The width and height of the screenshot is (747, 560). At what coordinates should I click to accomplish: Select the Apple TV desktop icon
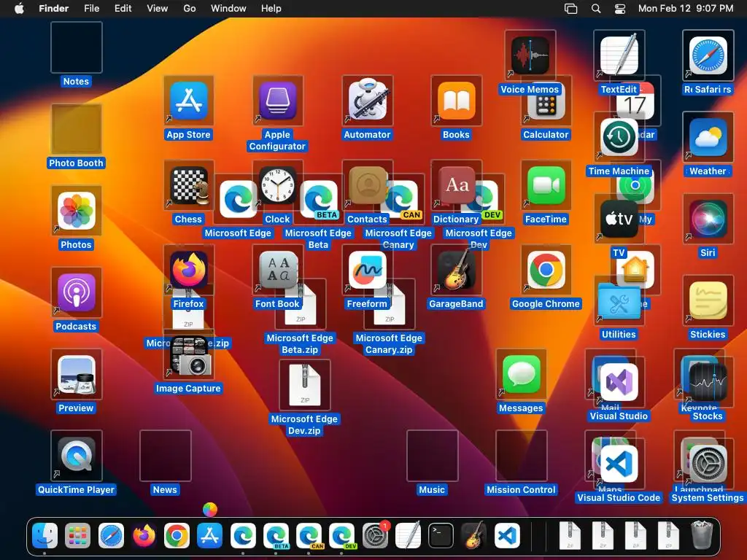pyautogui.click(x=619, y=219)
